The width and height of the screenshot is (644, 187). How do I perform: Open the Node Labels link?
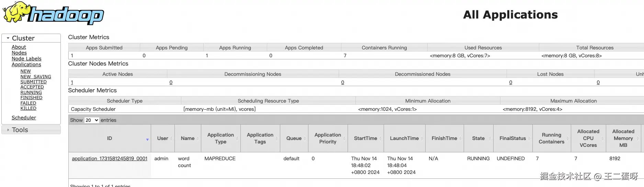pos(26,59)
